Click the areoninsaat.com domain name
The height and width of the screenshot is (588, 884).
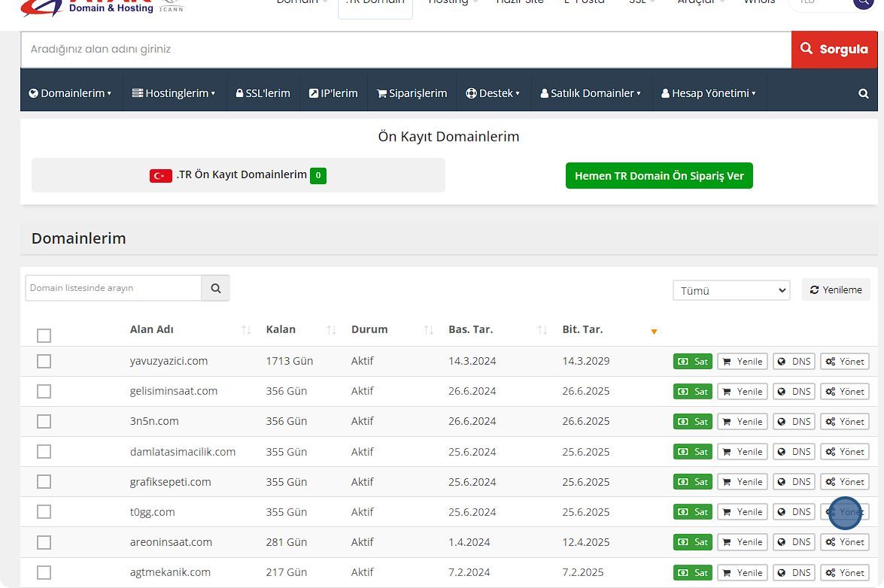pyautogui.click(x=171, y=542)
